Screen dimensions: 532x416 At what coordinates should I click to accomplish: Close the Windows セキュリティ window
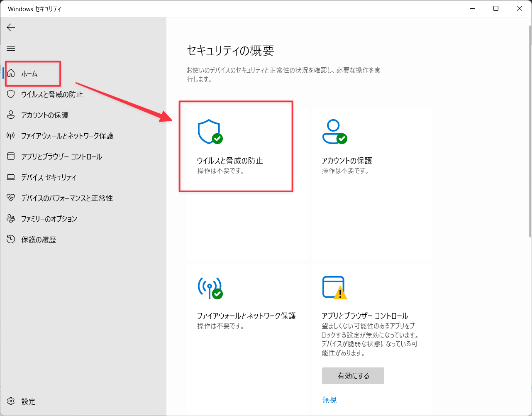click(x=520, y=8)
